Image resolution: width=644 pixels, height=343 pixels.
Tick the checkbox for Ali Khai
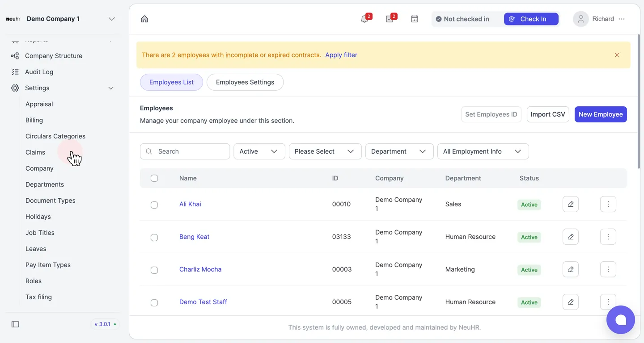[x=154, y=205]
